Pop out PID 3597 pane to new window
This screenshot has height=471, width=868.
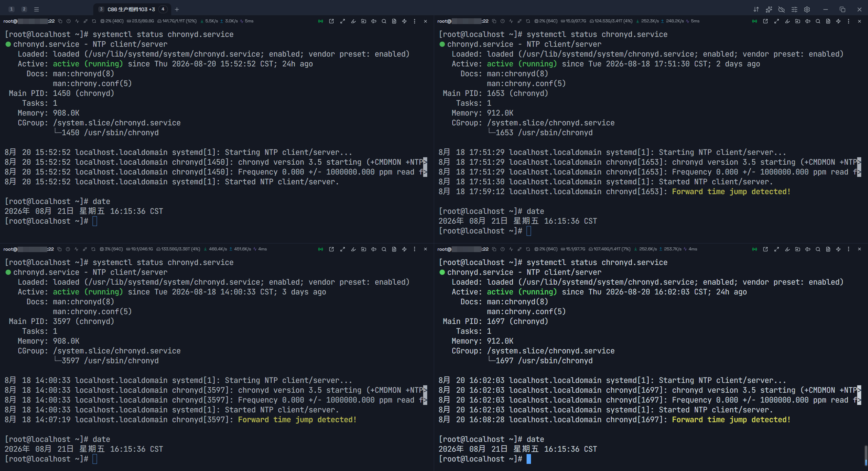(332, 249)
